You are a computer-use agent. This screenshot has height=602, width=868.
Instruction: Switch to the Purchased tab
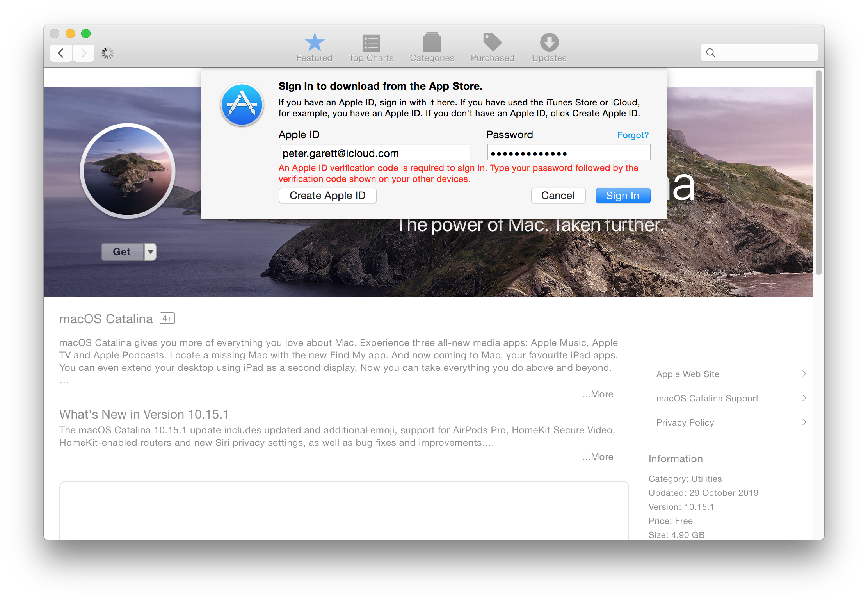click(x=492, y=43)
